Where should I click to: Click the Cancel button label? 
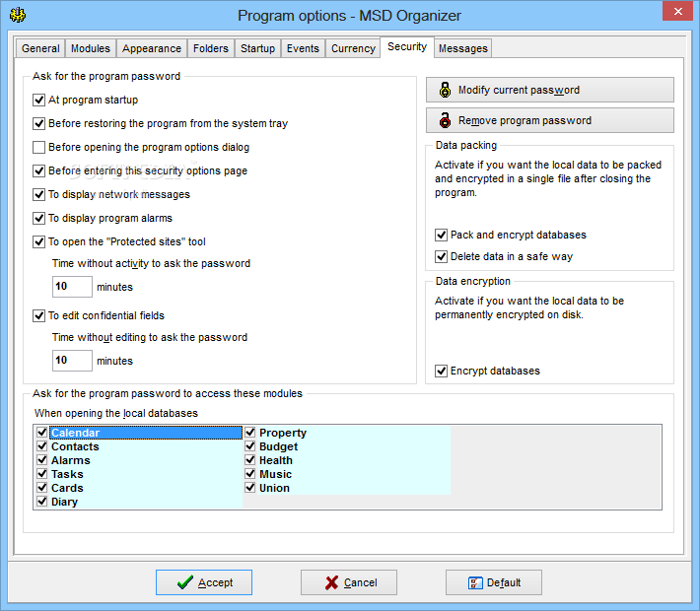pos(360,582)
